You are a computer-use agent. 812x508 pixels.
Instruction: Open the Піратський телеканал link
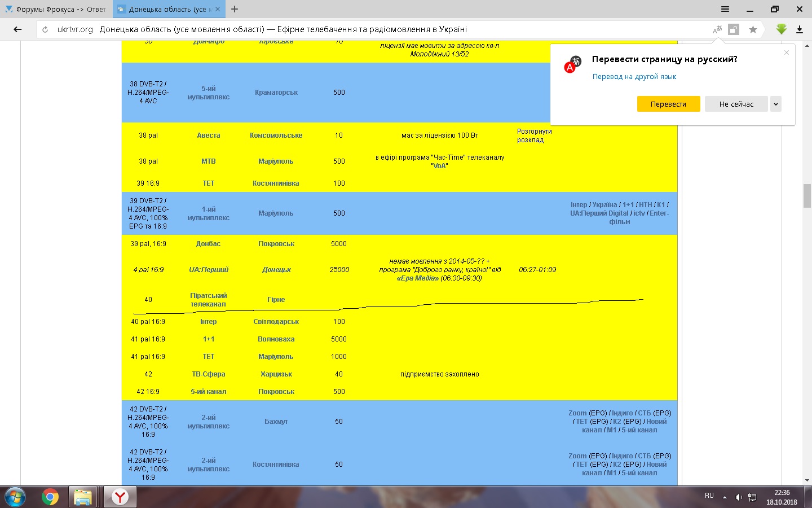point(208,300)
